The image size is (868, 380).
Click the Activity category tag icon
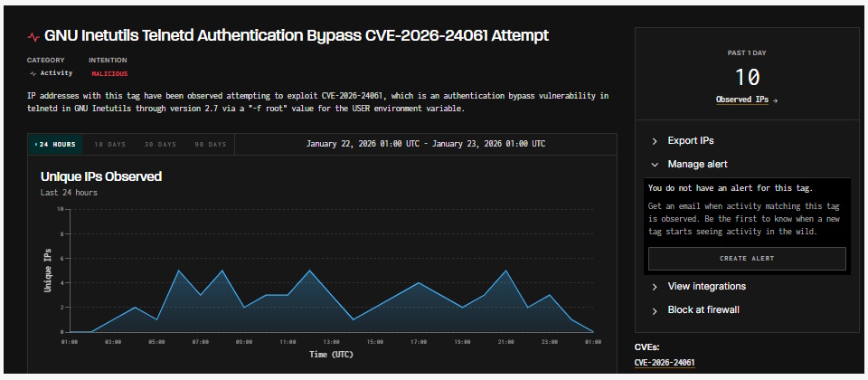pos(33,73)
